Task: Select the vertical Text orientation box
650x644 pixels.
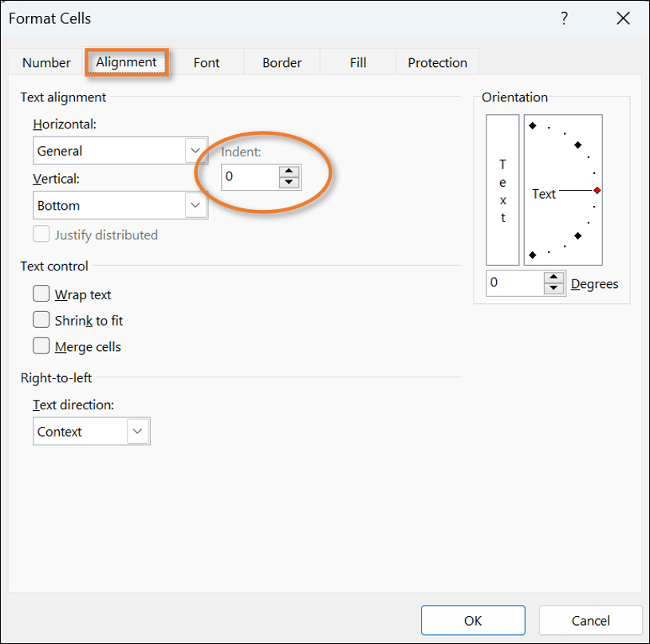Action: pyautogui.click(x=502, y=190)
